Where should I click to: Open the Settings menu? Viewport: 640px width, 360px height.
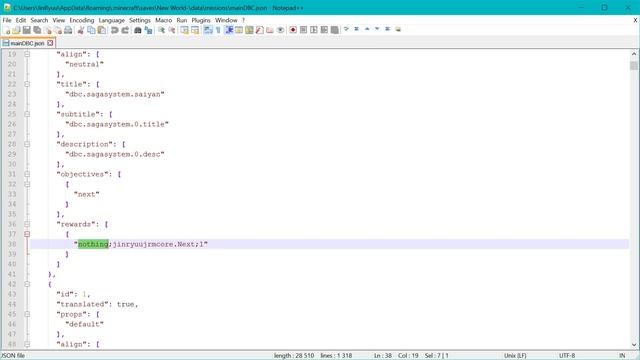[140, 20]
